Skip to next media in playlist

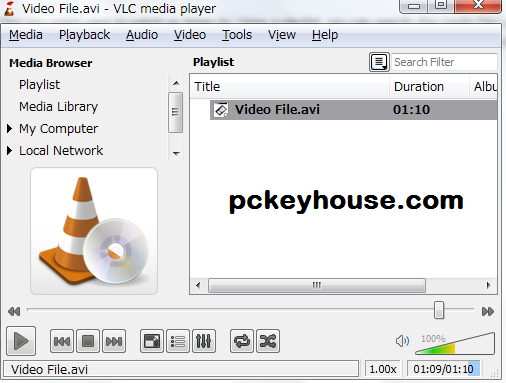point(114,341)
